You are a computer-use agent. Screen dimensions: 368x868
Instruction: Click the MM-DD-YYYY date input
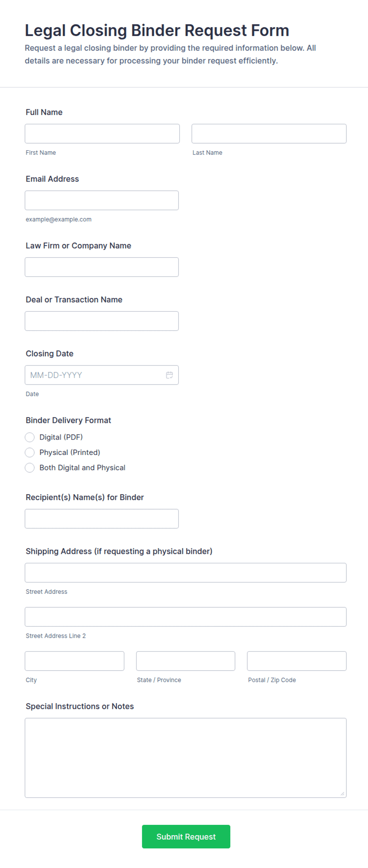coord(95,375)
